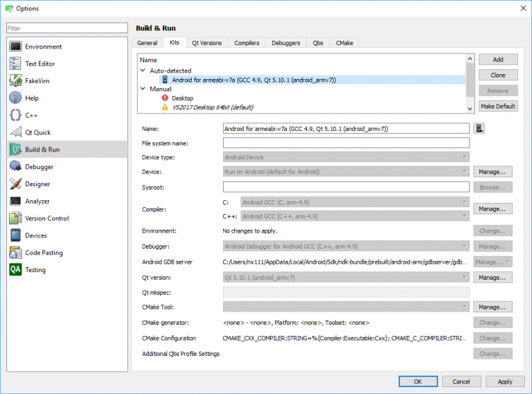Switch to the Qbs tab

[318, 43]
